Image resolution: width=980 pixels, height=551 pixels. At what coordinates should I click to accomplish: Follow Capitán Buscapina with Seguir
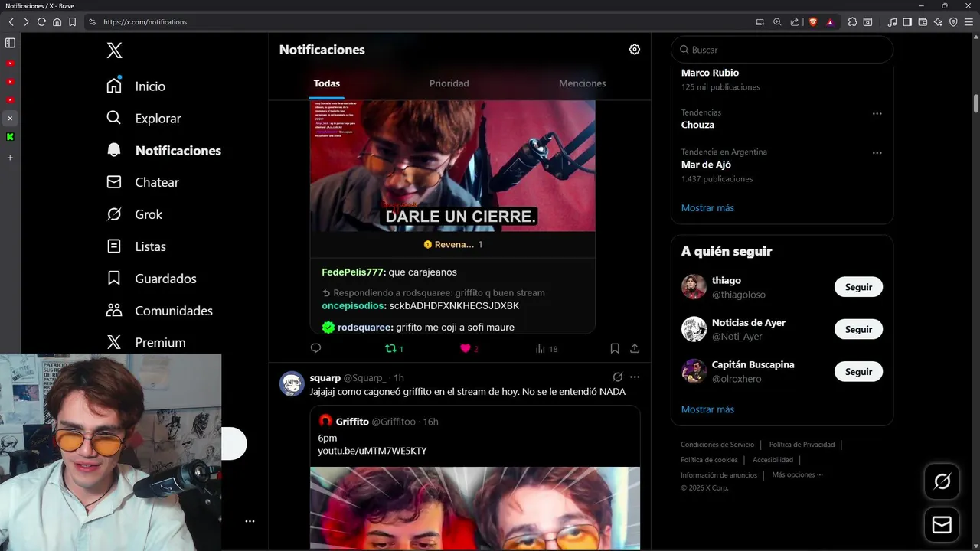click(x=858, y=371)
